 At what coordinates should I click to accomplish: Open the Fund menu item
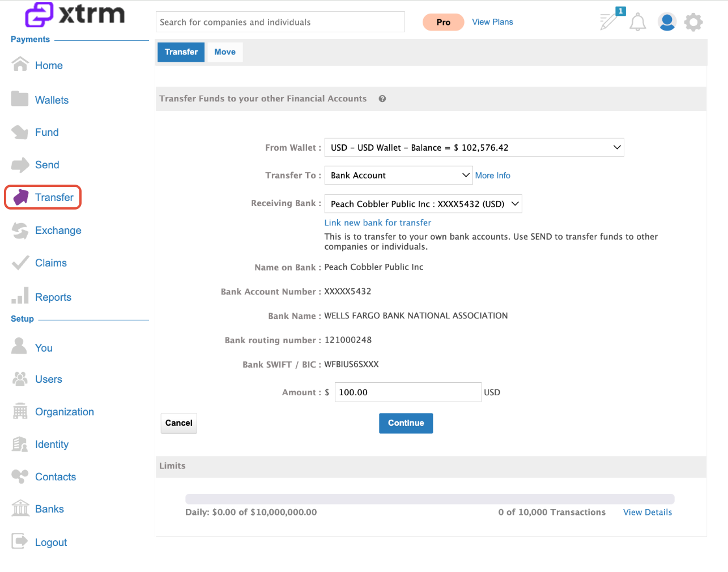(x=47, y=133)
